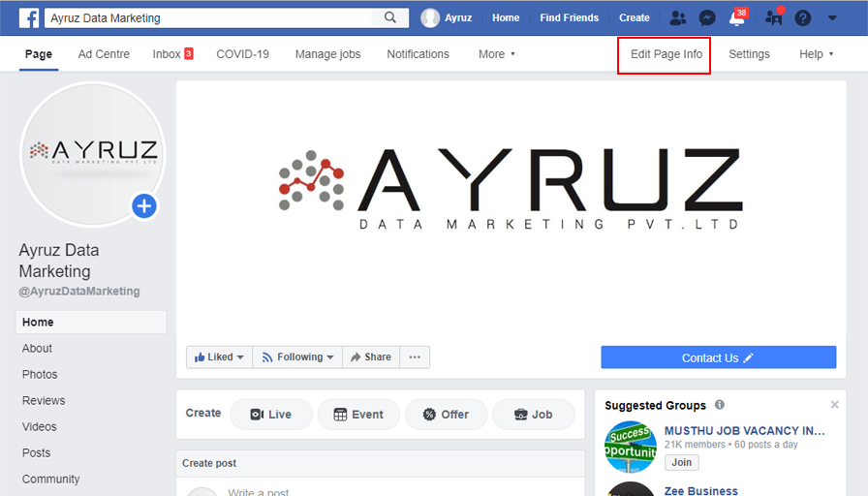Click the Ayruz profile name in top bar
The image size is (868, 496).
click(x=458, y=17)
